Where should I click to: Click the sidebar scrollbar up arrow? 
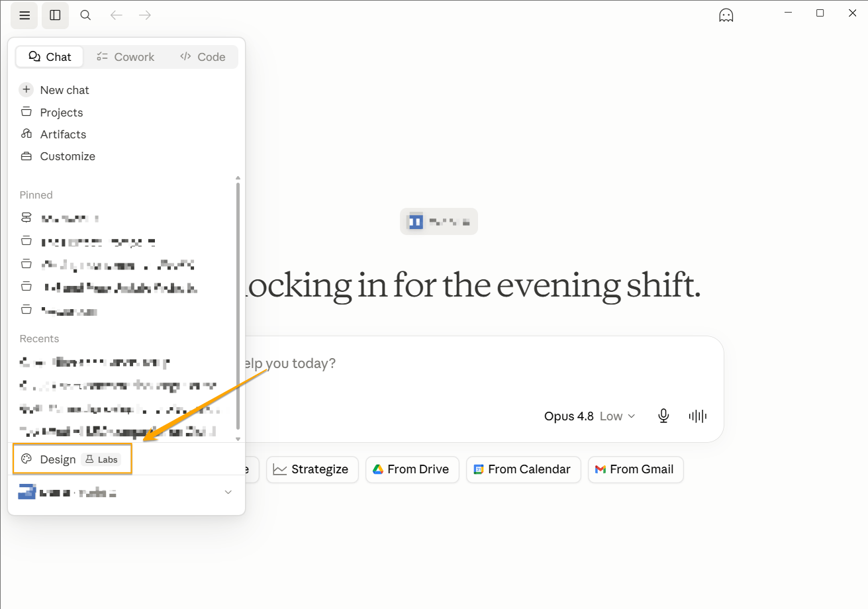tap(238, 178)
